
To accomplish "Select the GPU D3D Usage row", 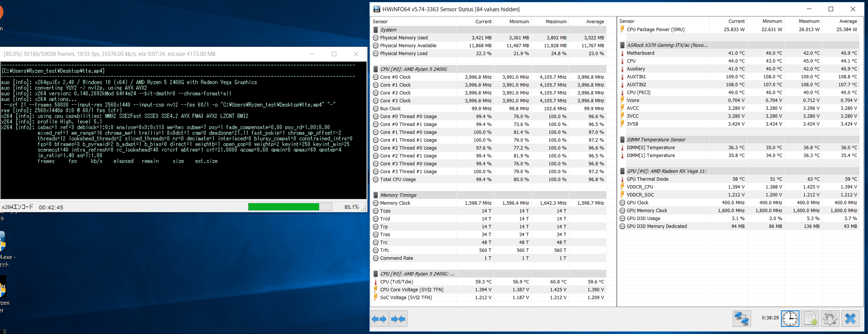I will (x=738, y=218).
